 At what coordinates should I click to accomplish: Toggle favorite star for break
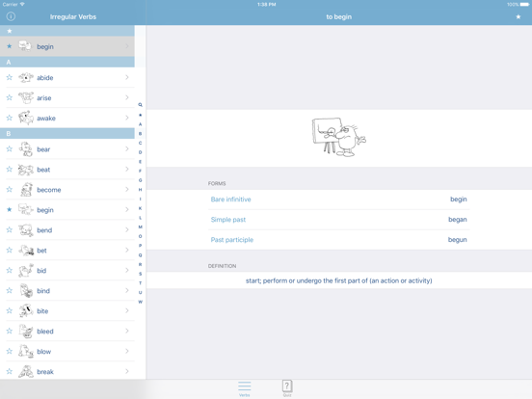click(10, 371)
